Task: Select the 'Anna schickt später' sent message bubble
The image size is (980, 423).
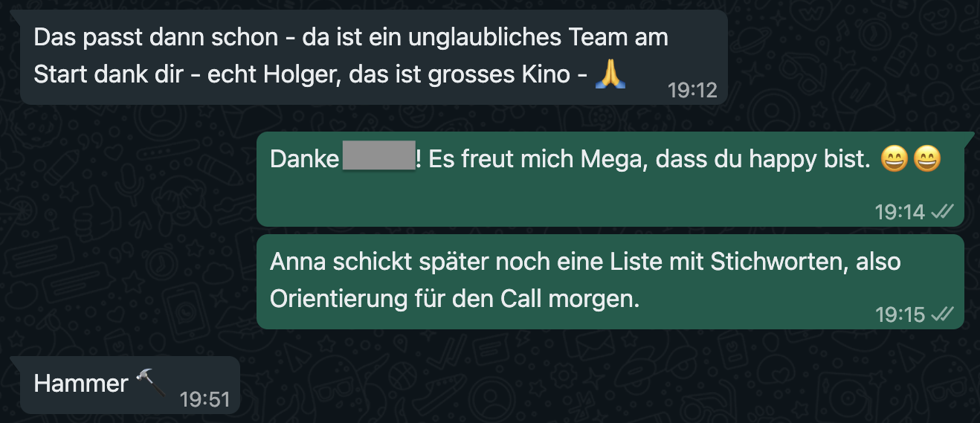Action: [x=610, y=282]
